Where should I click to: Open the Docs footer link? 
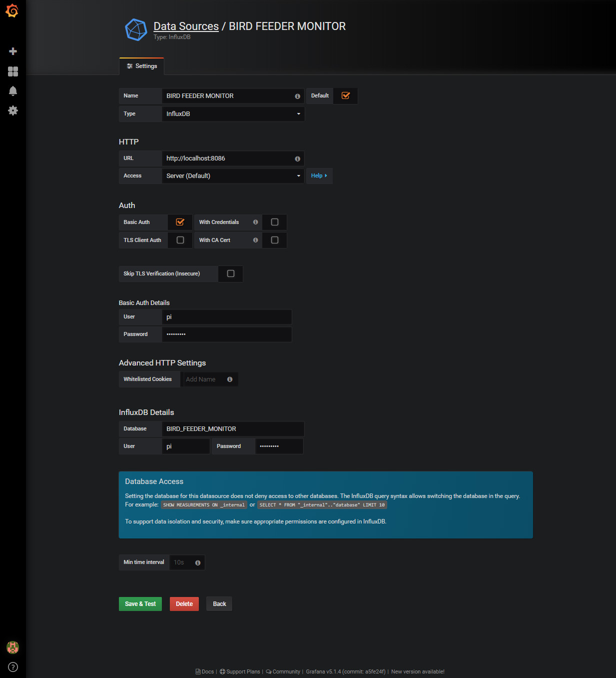coord(205,671)
